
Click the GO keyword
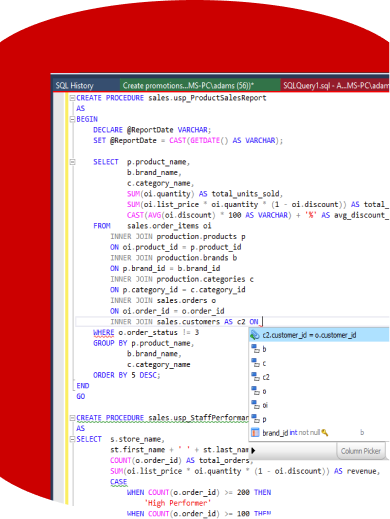pos(81,397)
